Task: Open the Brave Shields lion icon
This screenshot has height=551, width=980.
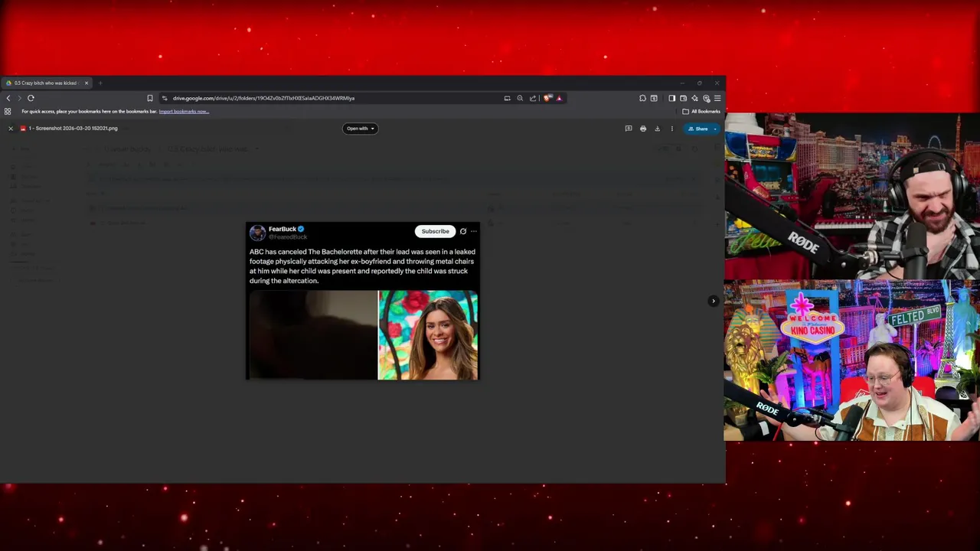Action: pyautogui.click(x=547, y=98)
